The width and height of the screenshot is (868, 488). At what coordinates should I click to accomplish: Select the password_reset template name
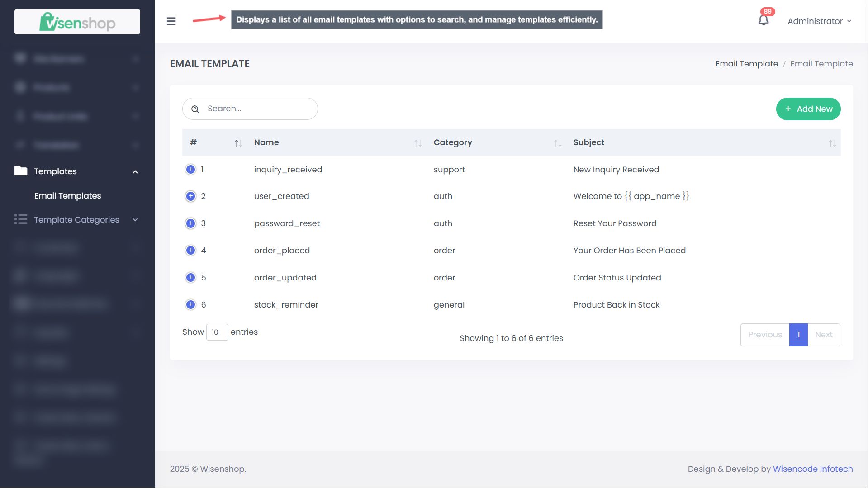coord(287,223)
